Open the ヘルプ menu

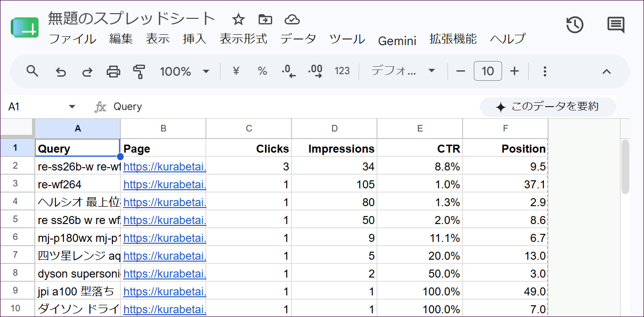tap(508, 39)
